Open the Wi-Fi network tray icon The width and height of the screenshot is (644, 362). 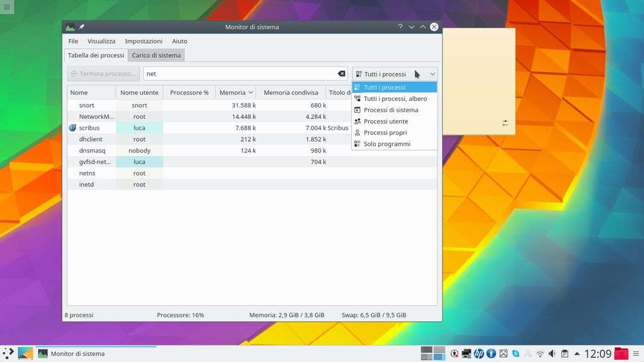(x=540, y=354)
